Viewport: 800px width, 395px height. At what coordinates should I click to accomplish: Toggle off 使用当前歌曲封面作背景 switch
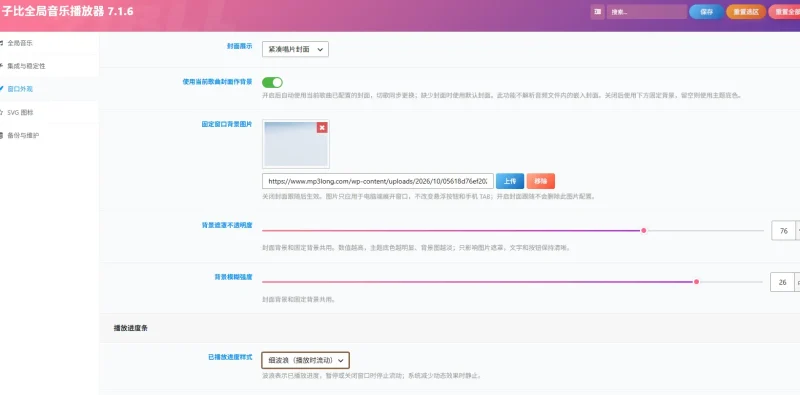[272, 82]
